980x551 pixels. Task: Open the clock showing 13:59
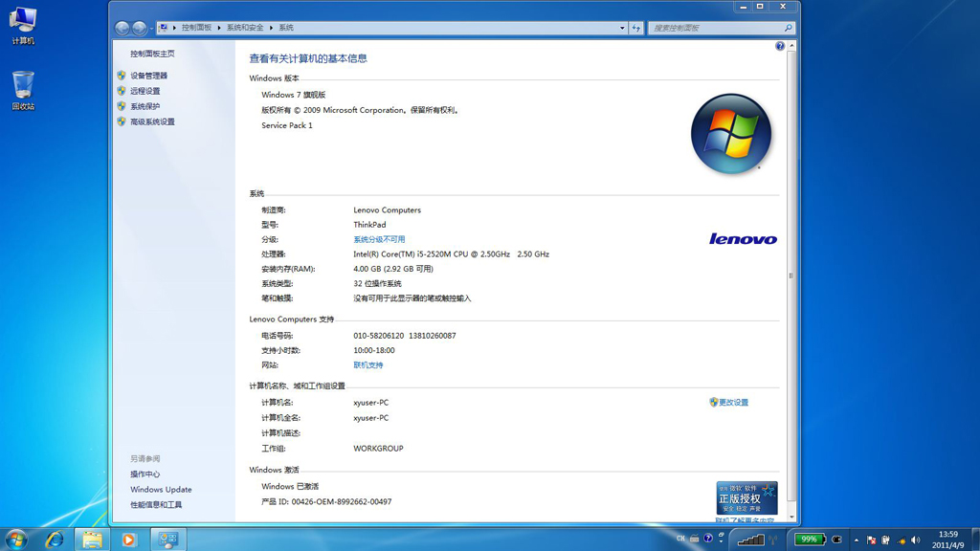click(948, 540)
